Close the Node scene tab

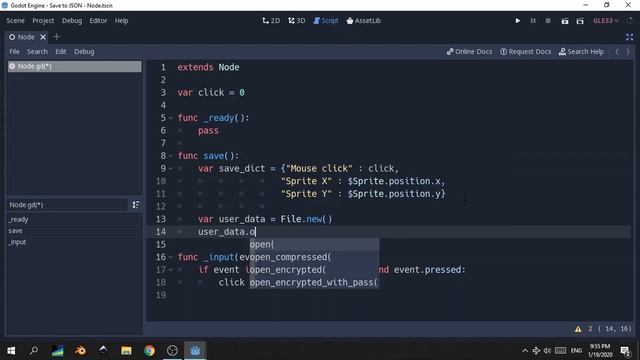pyautogui.click(x=43, y=37)
